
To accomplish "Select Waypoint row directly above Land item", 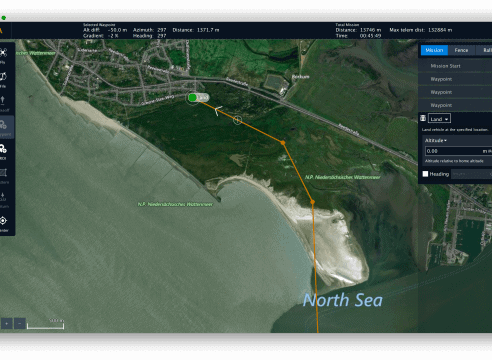I will point(455,105).
